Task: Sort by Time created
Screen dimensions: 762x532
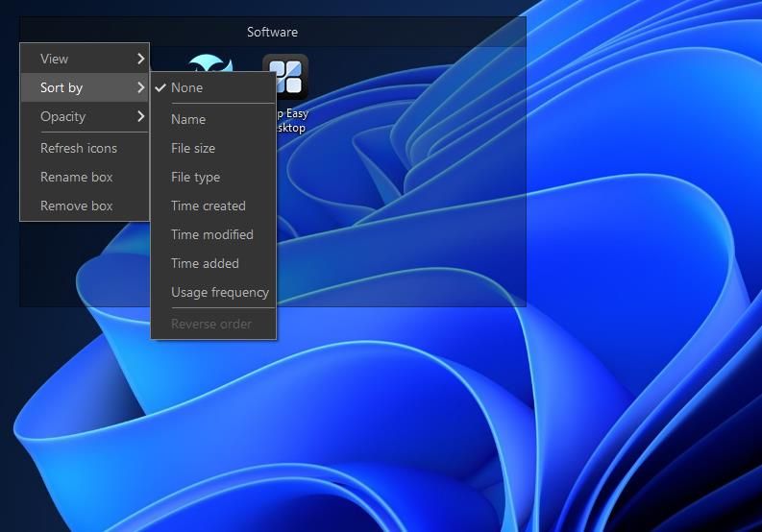Action: click(214, 206)
